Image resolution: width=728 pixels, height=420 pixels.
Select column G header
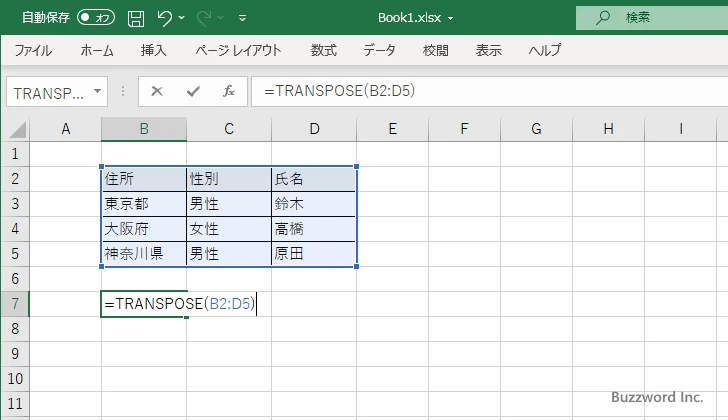pyautogui.click(x=536, y=129)
